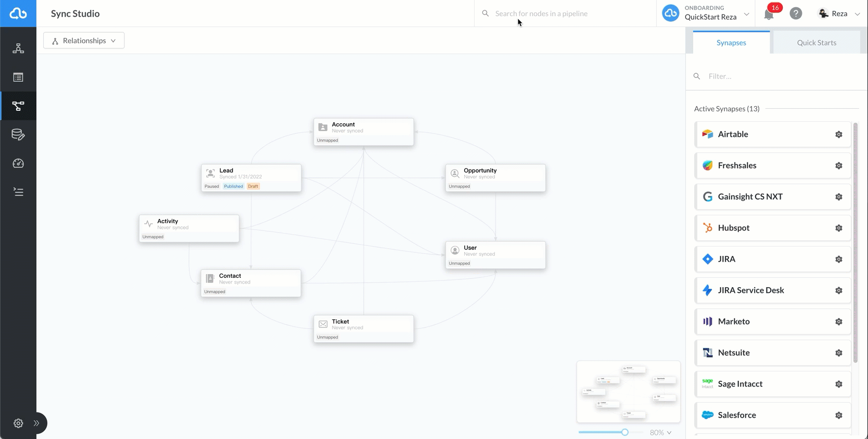Open notifications bell with 16 badge
The image size is (868, 439).
point(769,14)
